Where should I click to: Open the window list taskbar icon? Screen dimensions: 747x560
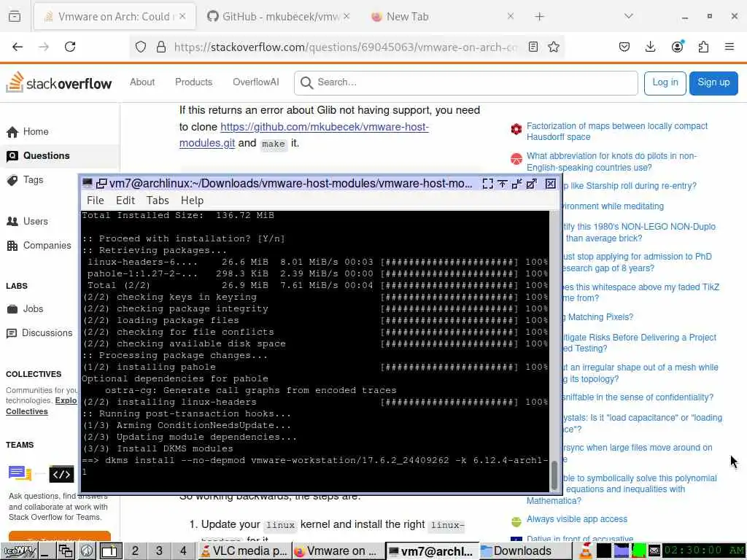[x=65, y=551]
